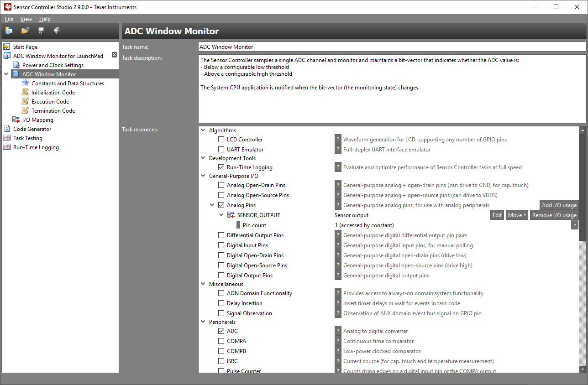Collapse the General-Purpose I/O section

tap(203, 176)
